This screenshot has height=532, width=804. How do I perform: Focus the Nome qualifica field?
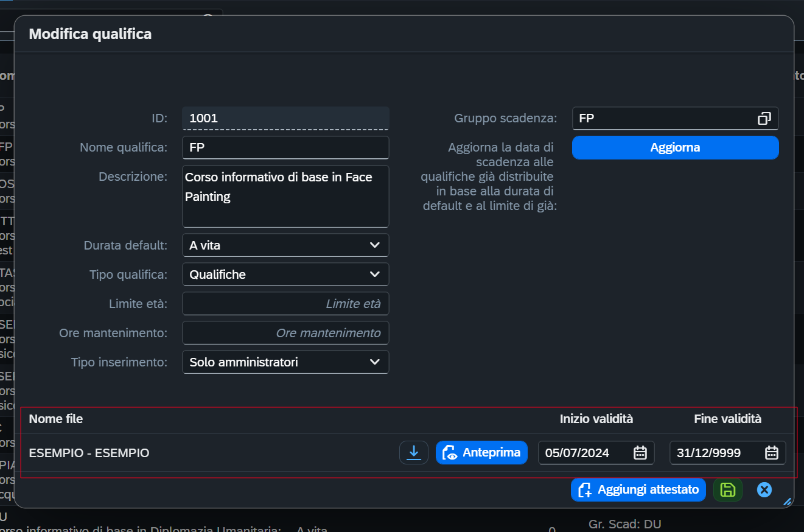pyautogui.click(x=285, y=148)
